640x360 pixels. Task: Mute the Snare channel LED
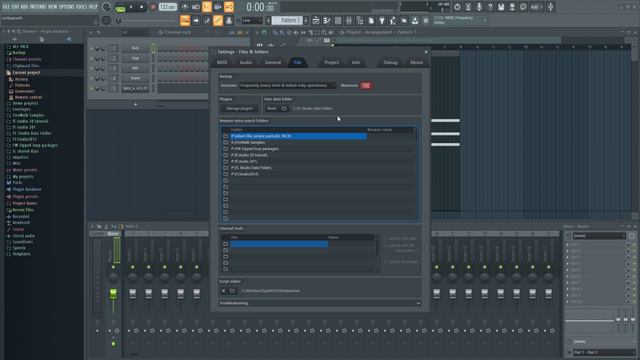point(91,78)
